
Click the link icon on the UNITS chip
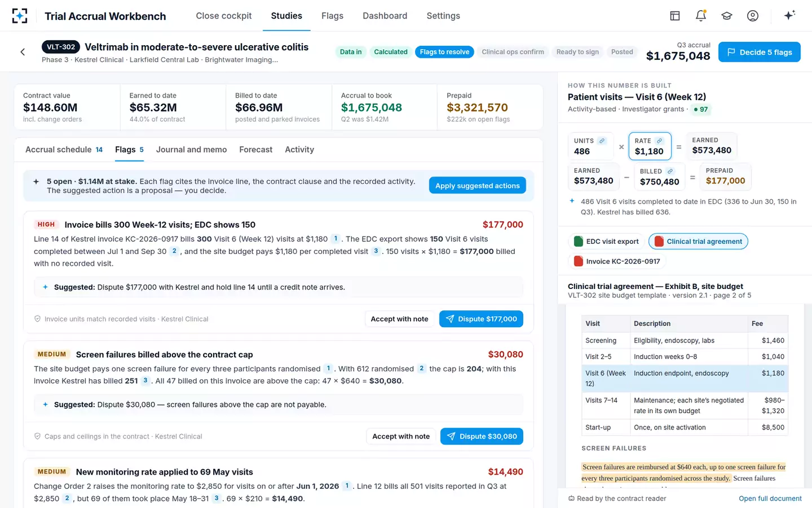tap(602, 141)
